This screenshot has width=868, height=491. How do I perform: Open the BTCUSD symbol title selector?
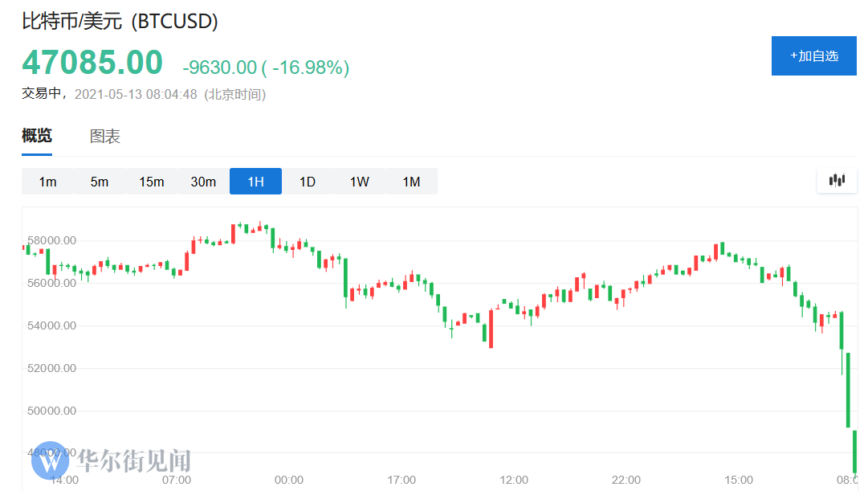tap(118, 22)
